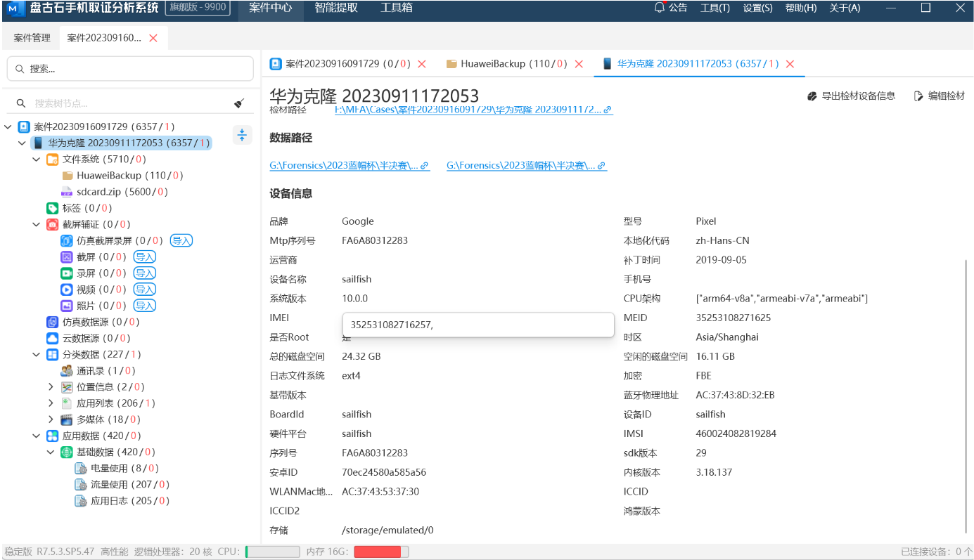Click the announcement bell icon

pos(659,8)
